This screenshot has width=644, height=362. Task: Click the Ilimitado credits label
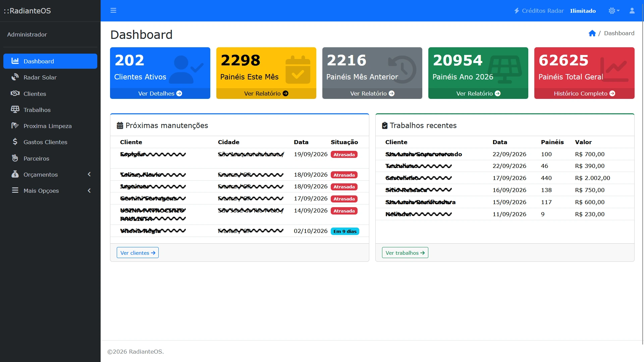[583, 11]
